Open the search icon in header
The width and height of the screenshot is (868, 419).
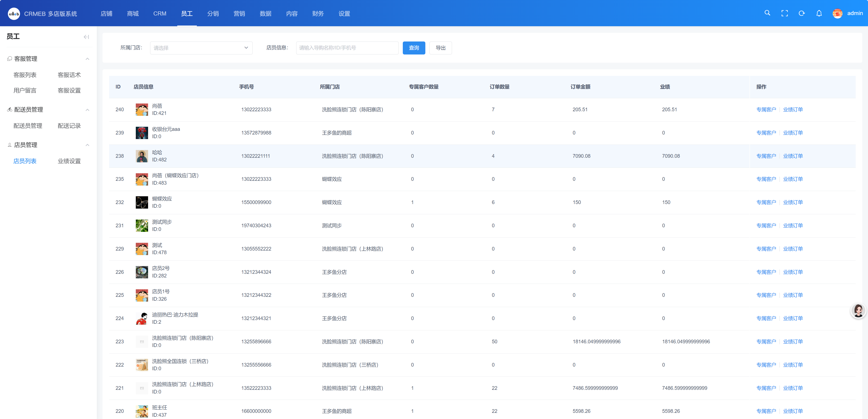pyautogui.click(x=767, y=13)
